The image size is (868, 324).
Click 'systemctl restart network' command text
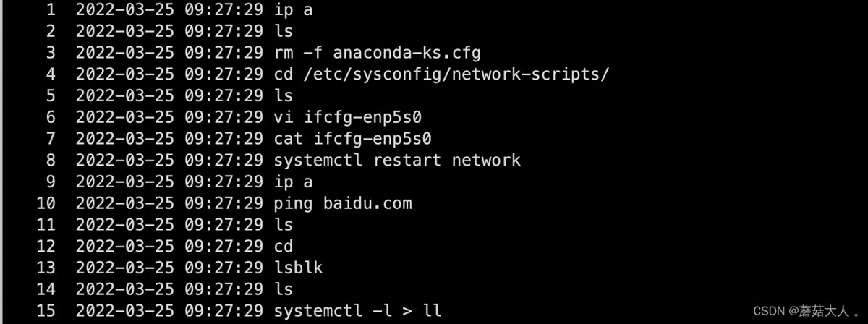[x=397, y=160]
